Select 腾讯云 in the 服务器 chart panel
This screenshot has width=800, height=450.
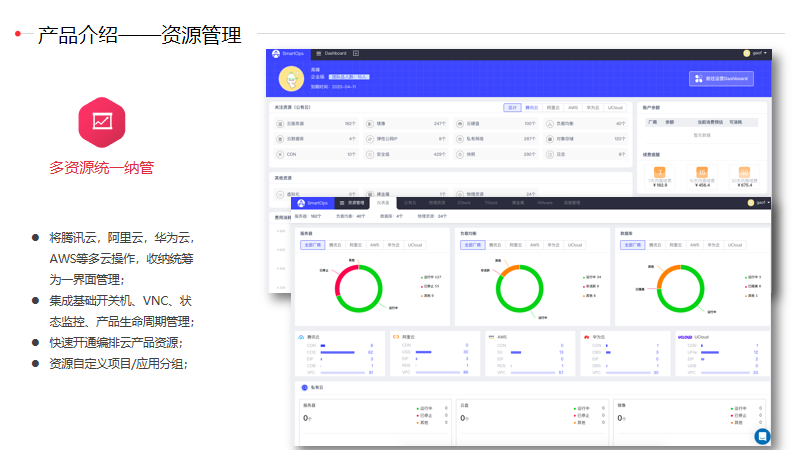coord(335,245)
